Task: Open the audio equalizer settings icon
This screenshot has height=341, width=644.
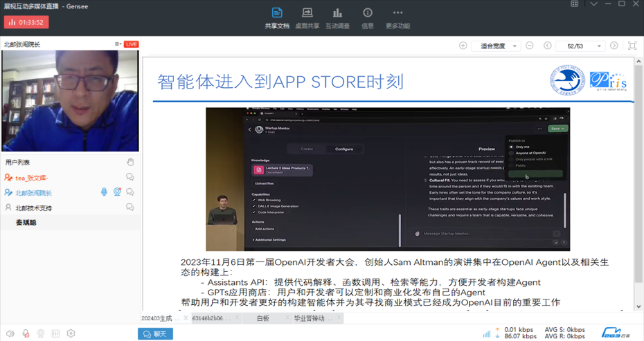Action: [55, 333]
